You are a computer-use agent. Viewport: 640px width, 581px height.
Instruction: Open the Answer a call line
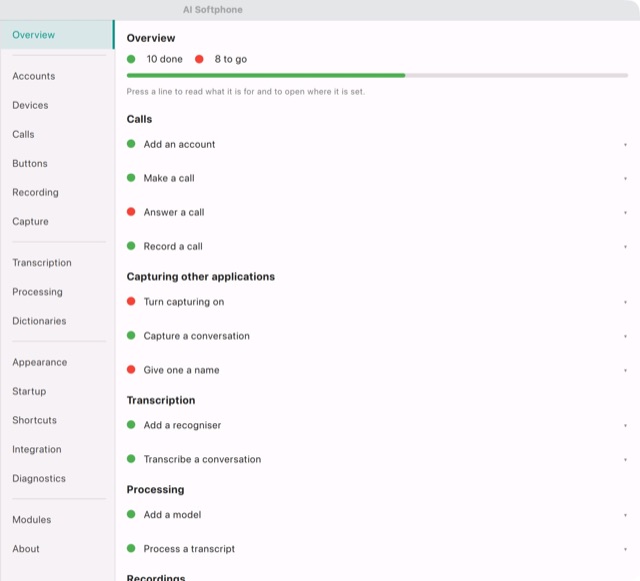click(x=377, y=212)
